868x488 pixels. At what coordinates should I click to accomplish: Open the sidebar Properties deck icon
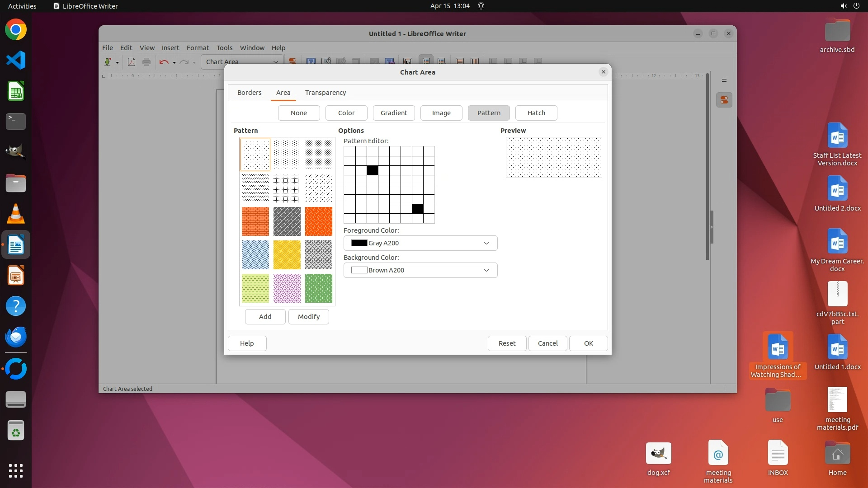(724, 100)
